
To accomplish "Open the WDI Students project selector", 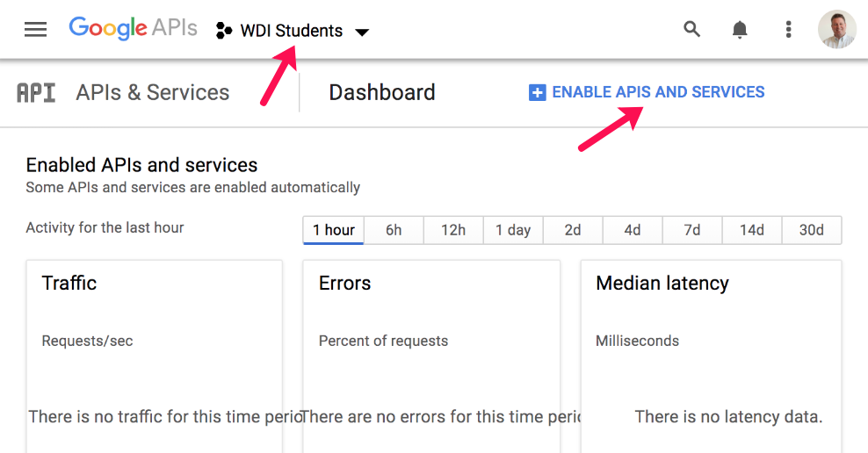I will [292, 32].
